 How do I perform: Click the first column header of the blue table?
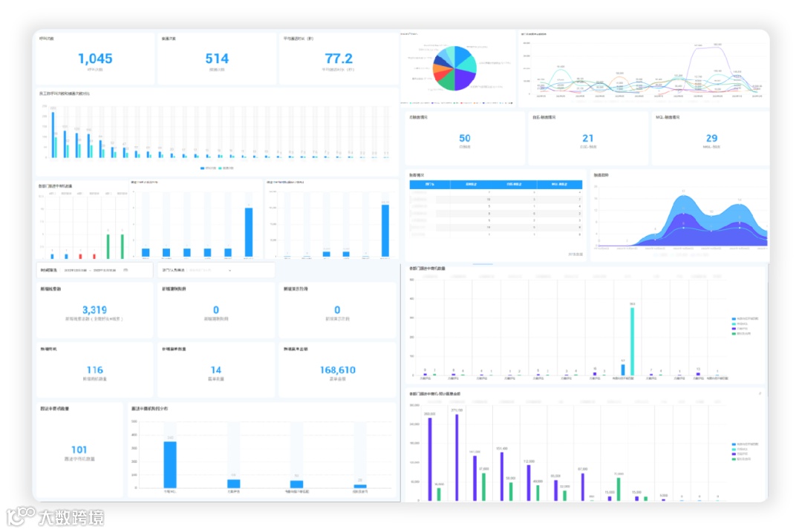pos(430,184)
